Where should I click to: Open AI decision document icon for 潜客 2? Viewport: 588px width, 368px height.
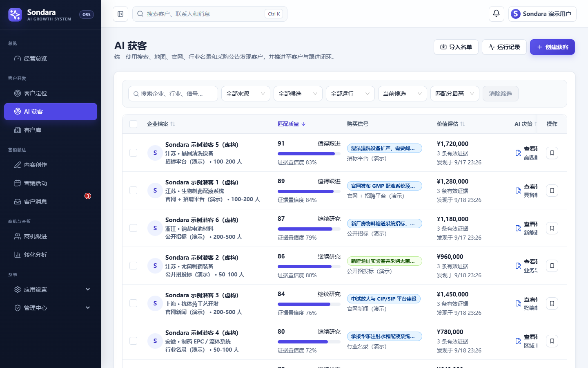518,266
